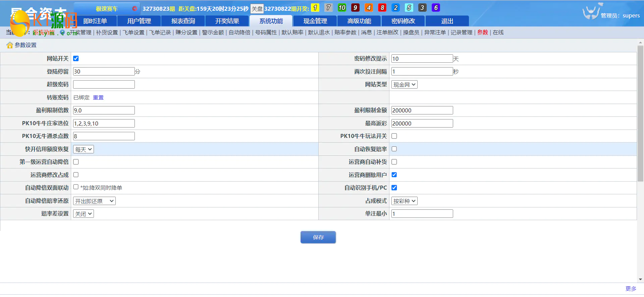Click the red round icon beside 极速赛车
The image size is (644, 297).
135,8
